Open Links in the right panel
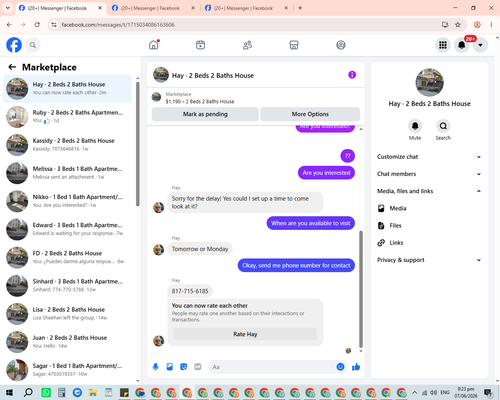The height and width of the screenshot is (400, 500). click(x=430, y=243)
